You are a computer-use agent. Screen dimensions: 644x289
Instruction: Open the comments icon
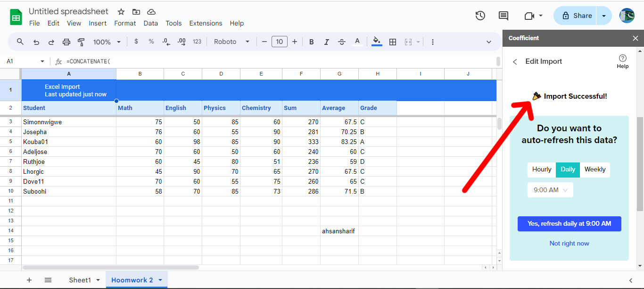pyautogui.click(x=504, y=16)
